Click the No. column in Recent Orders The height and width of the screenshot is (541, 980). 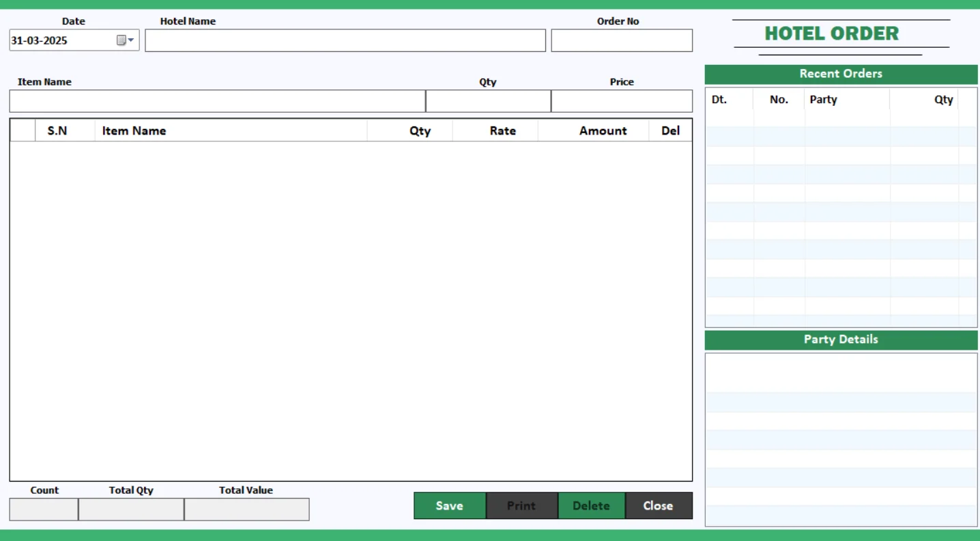[x=779, y=99]
